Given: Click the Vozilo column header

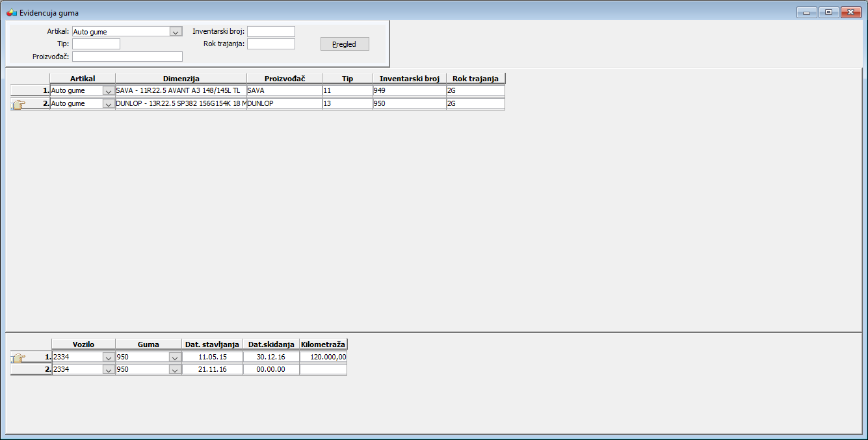Looking at the screenshot, I should coord(84,344).
